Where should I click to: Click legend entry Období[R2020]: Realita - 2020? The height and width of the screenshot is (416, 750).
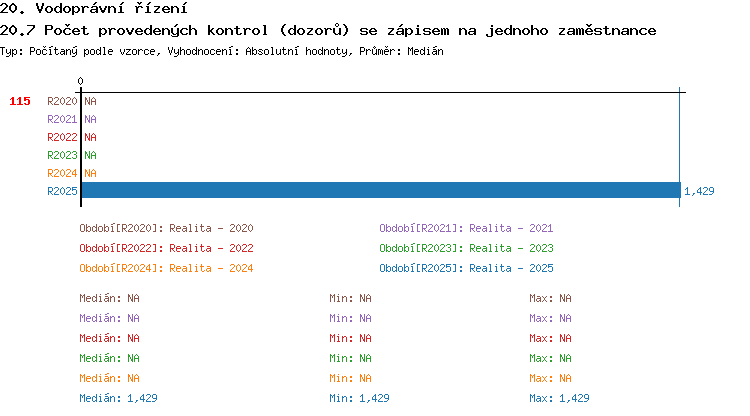click(166, 228)
